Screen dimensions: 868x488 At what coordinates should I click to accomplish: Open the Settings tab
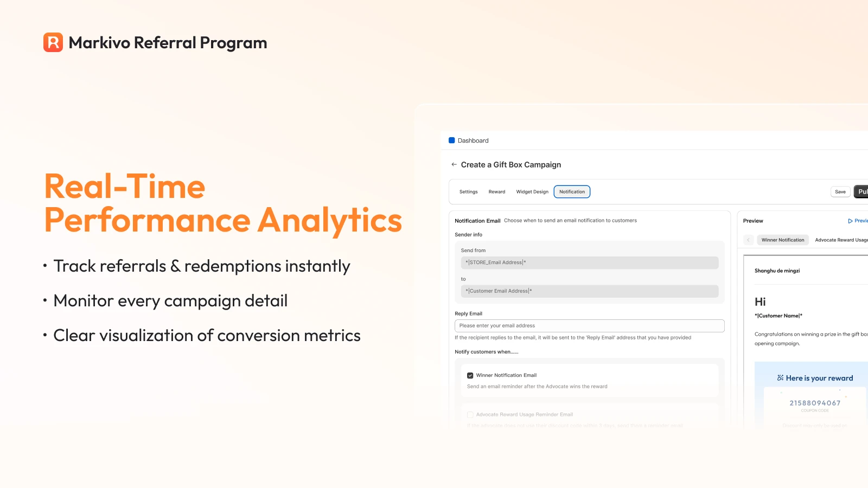[x=469, y=192]
